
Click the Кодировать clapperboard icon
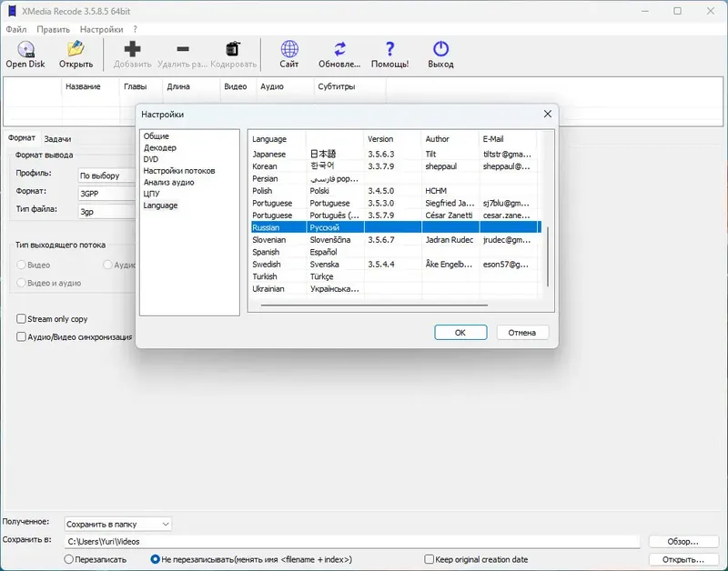tap(233, 49)
